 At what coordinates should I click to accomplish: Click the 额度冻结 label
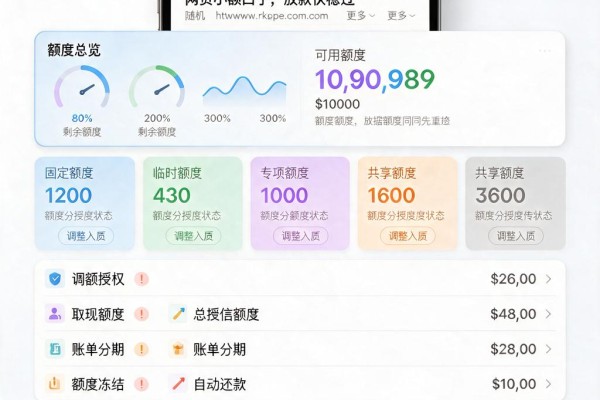click(x=98, y=384)
